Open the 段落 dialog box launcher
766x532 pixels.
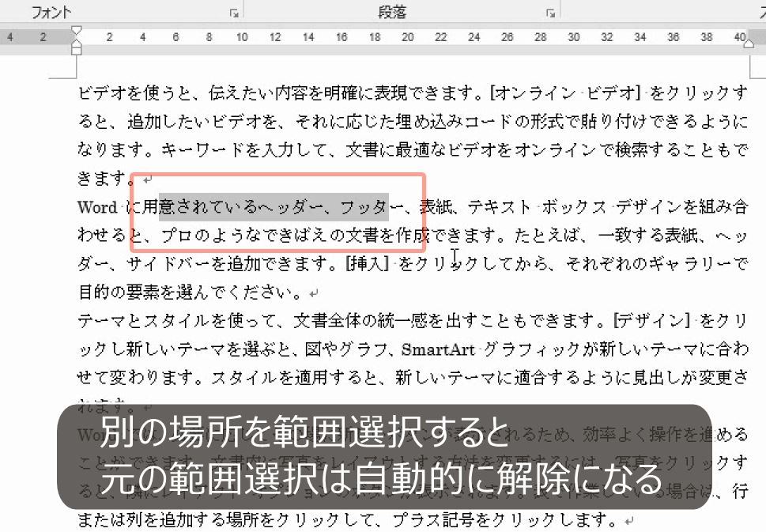point(550,13)
